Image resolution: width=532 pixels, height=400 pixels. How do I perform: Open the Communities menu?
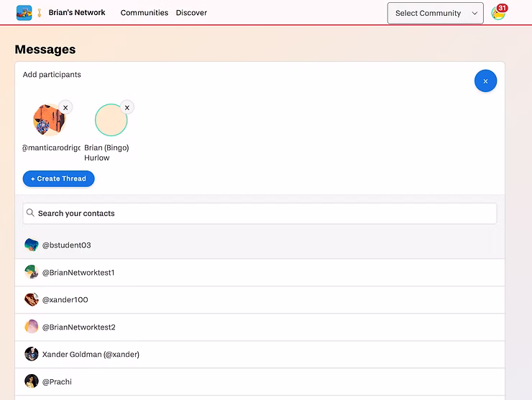(x=145, y=13)
